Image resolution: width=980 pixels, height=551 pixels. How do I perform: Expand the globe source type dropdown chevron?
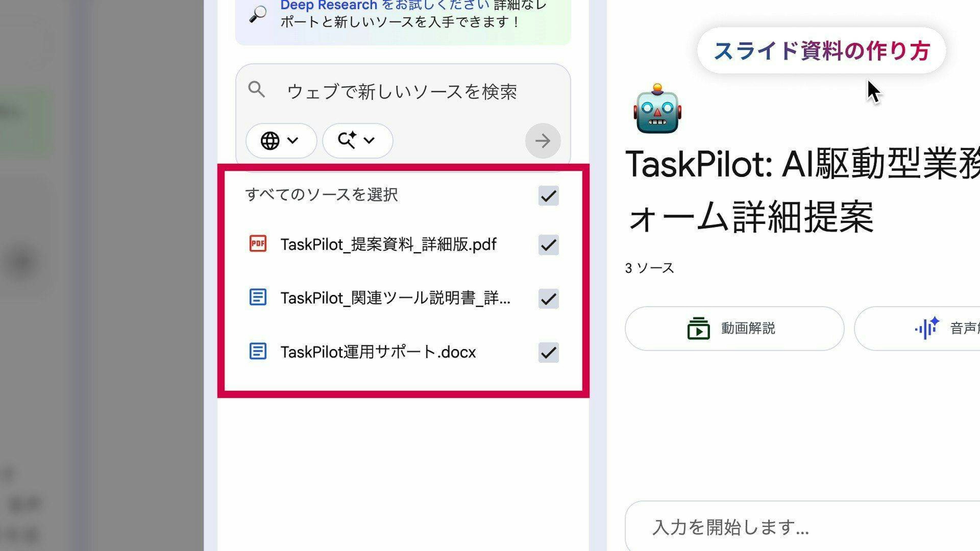pyautogui.click(x=292, y=140)
